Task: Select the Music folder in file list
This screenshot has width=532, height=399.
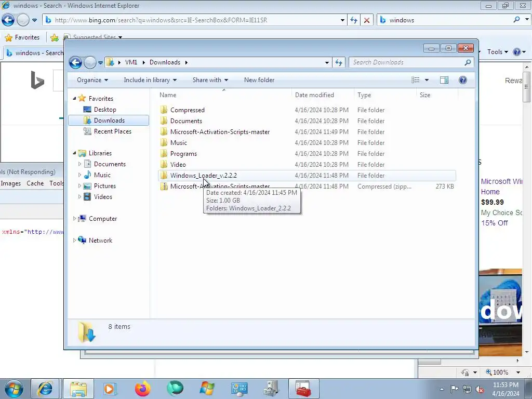Action: pos(179,143)
